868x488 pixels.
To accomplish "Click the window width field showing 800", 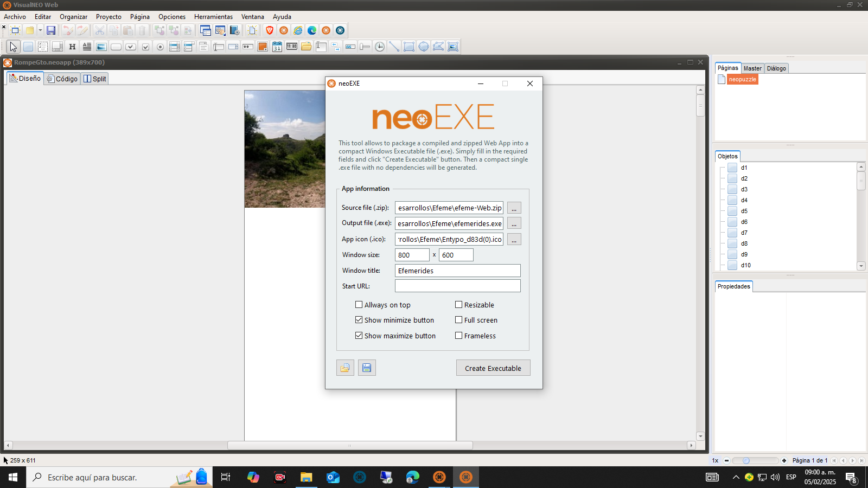I will pos(412,255).
